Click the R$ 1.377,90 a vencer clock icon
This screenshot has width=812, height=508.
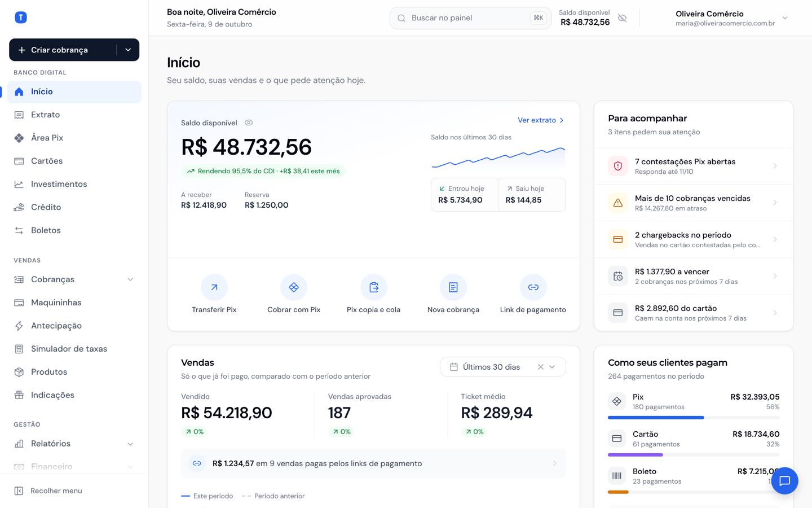[x=618, y=276]
